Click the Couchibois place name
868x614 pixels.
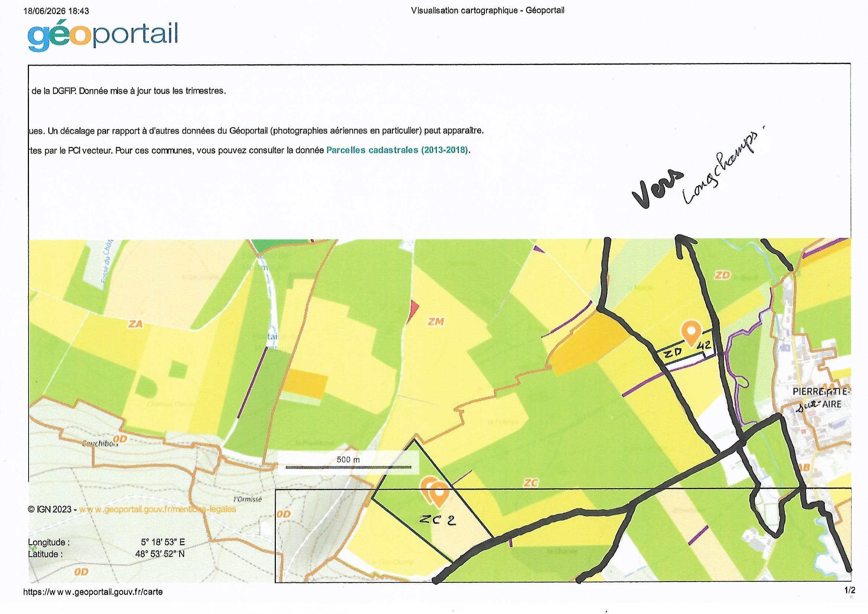tap(100, 443)
